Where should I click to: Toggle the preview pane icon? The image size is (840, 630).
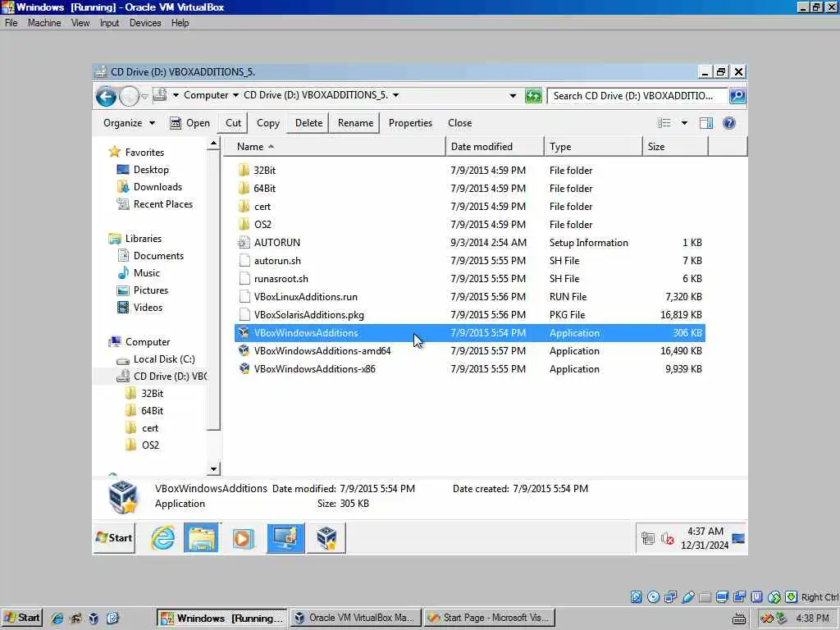[x=706, y=123]
